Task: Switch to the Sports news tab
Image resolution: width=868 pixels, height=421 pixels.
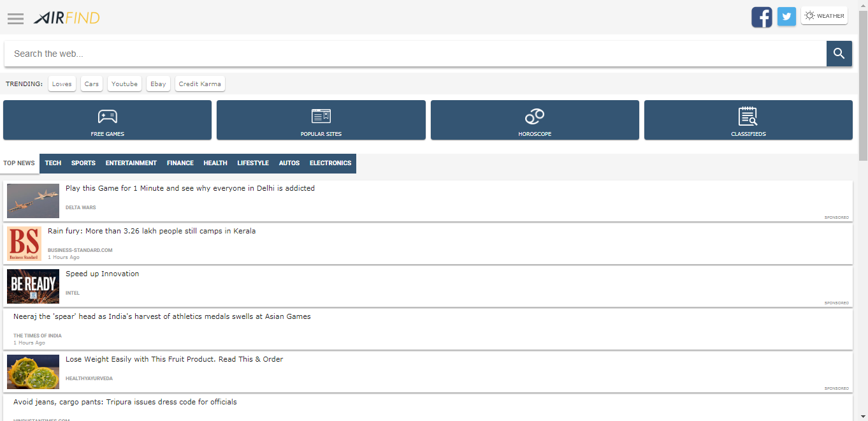Action: pyautogui.click(x=83, y=163)
